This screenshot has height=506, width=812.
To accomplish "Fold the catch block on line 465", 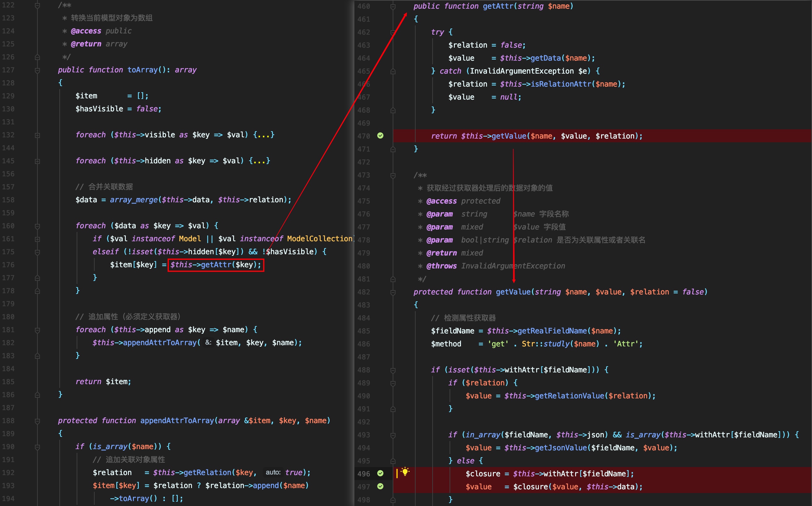I will click(393, 71).
